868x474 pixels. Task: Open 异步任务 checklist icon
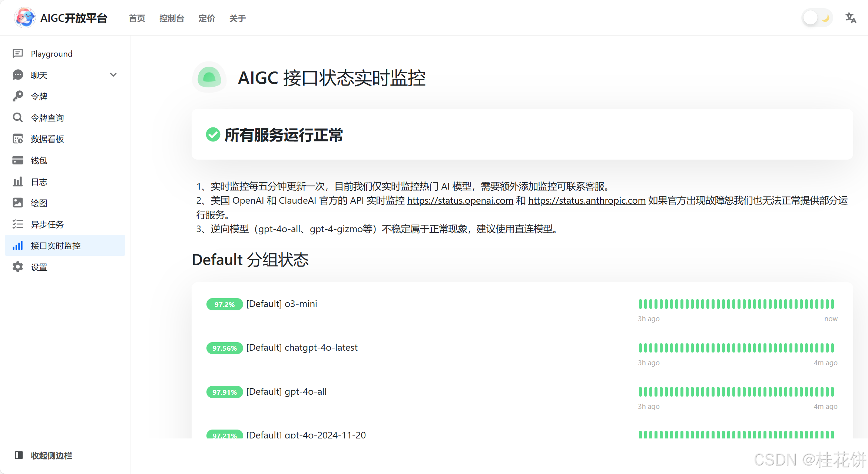click(x=17, y=224)
